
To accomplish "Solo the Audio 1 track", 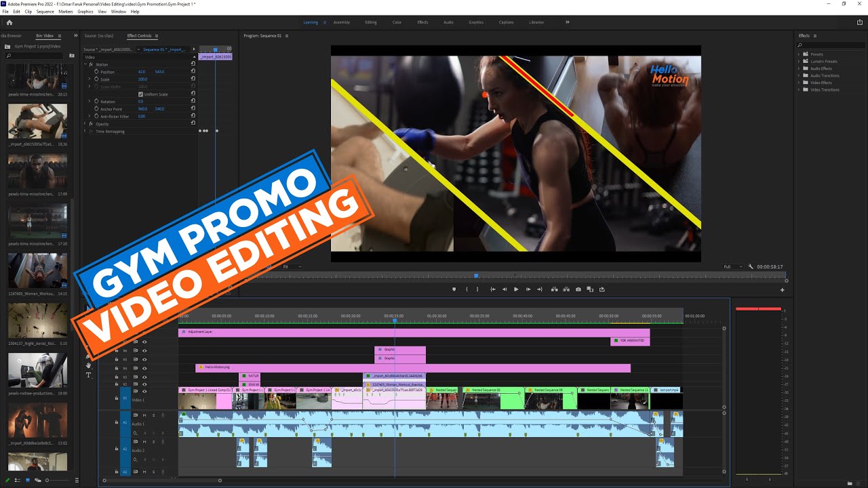I will (x=153, y=415).
